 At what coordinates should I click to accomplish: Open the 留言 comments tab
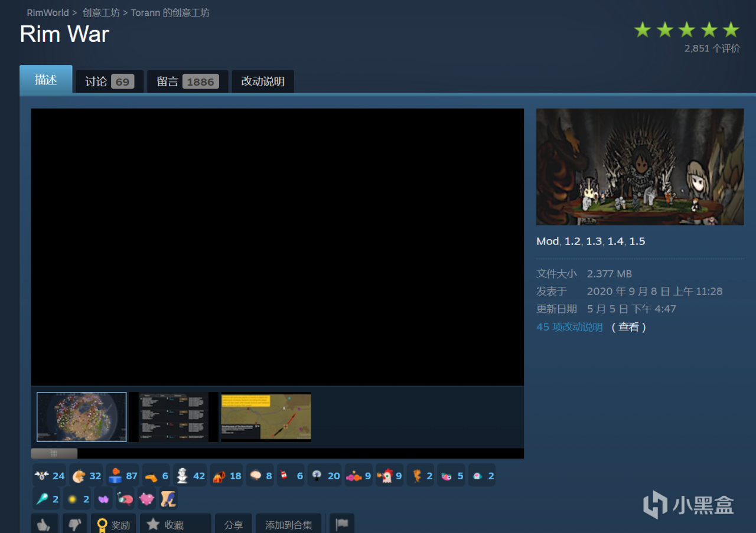click(188, 81)
